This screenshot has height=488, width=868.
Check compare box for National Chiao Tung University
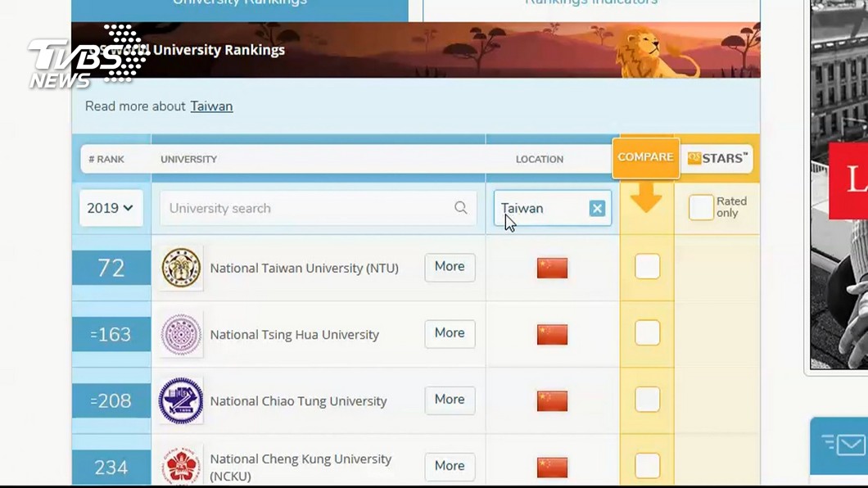click(x=647, y=400)
